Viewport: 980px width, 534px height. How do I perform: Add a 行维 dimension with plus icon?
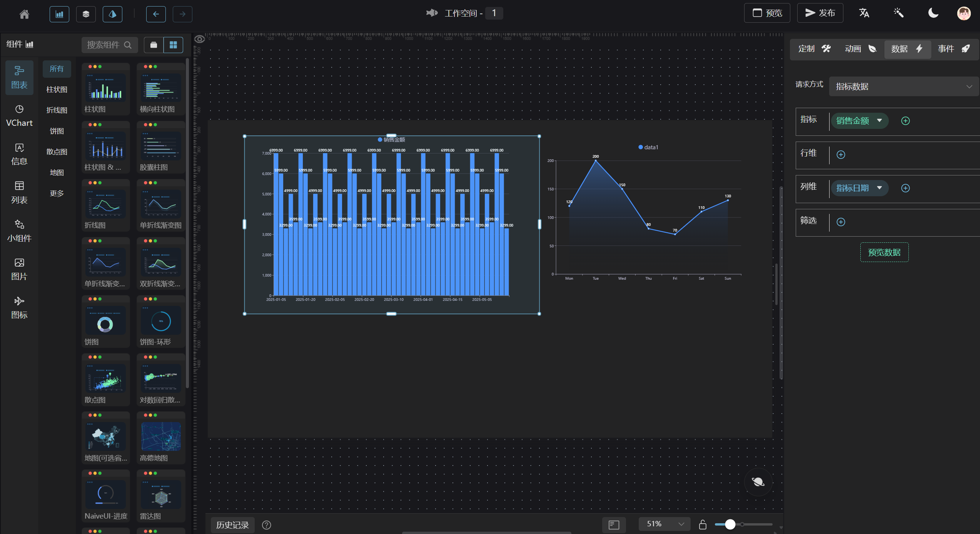[841, 155]
